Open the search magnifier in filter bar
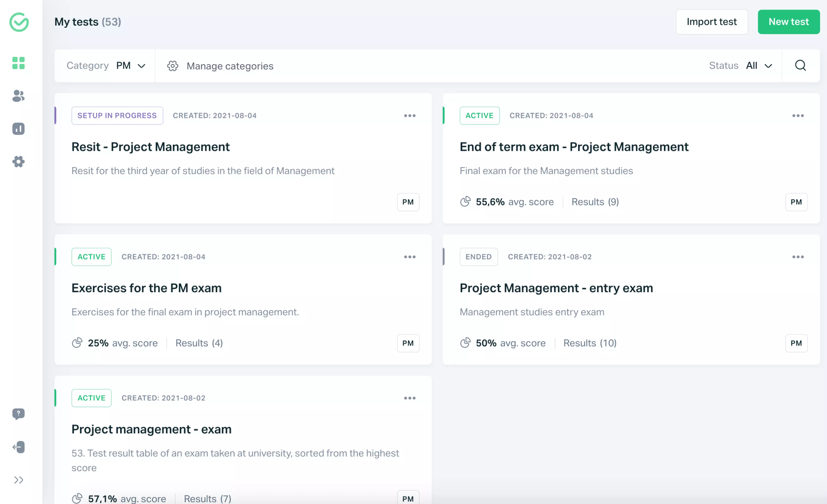 [801, 65]
